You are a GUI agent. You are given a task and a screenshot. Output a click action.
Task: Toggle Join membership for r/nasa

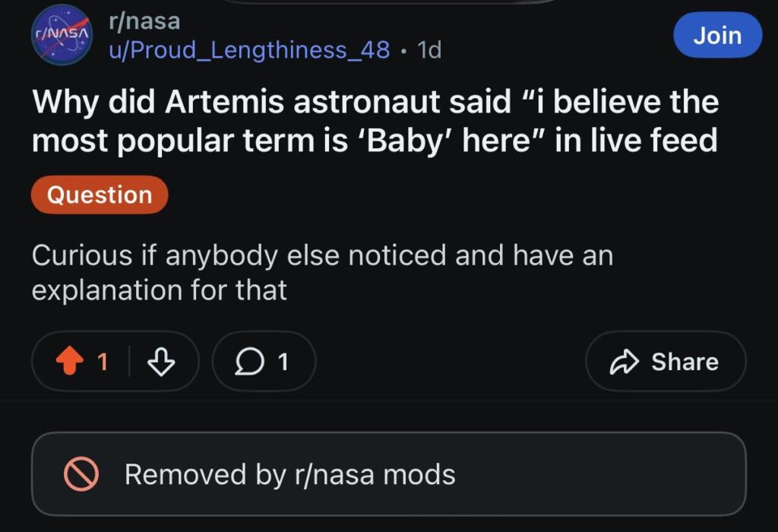[x=716, y=35]
